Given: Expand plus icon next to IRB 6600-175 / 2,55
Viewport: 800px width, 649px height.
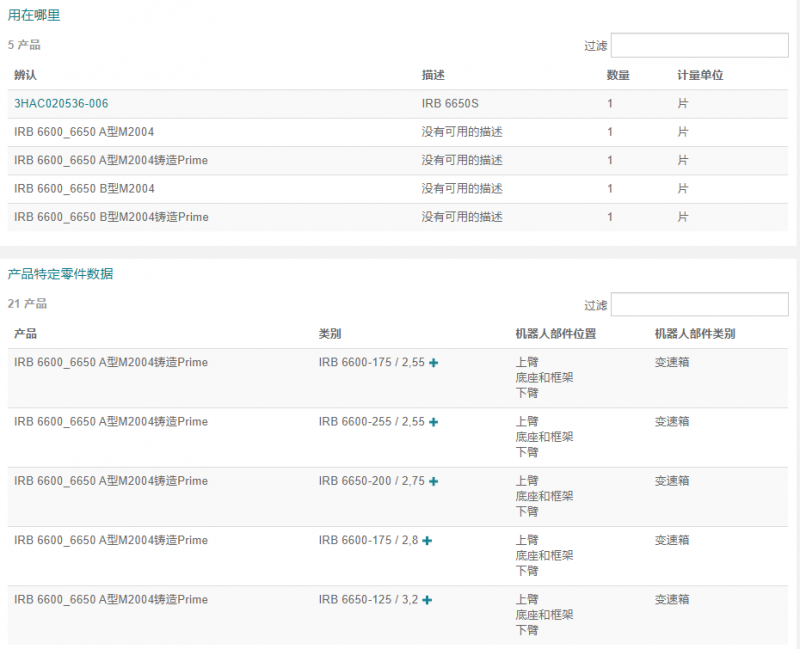Looking at the screenshot, I should 434,363.
